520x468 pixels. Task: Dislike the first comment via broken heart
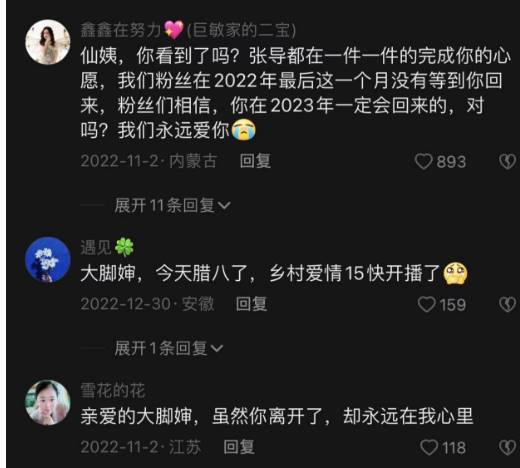[507, 162]
